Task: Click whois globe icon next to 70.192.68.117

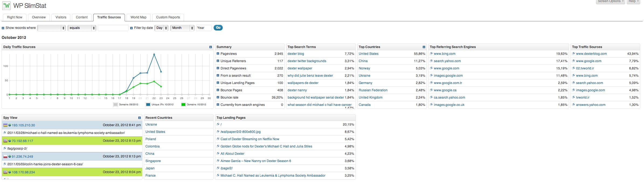Action: 10,141
